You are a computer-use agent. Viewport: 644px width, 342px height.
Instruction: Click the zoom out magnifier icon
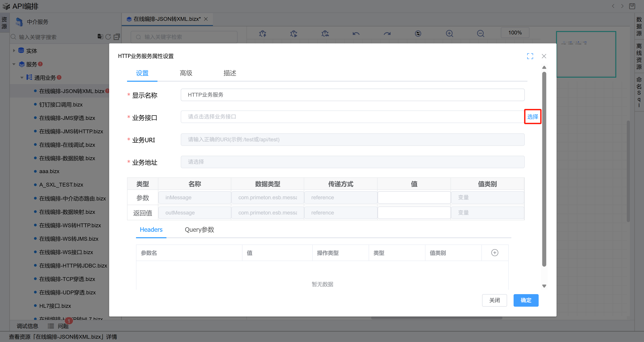coord(480,33)
